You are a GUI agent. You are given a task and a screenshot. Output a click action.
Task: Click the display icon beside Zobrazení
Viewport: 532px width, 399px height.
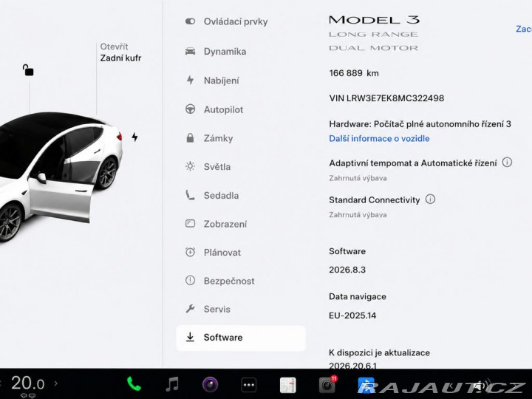coord(190,224)
